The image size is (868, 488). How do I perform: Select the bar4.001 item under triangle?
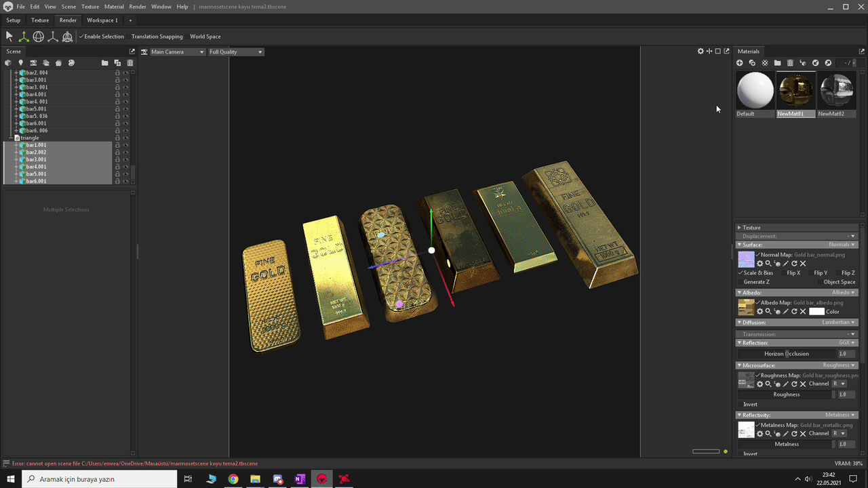(36, 167)
